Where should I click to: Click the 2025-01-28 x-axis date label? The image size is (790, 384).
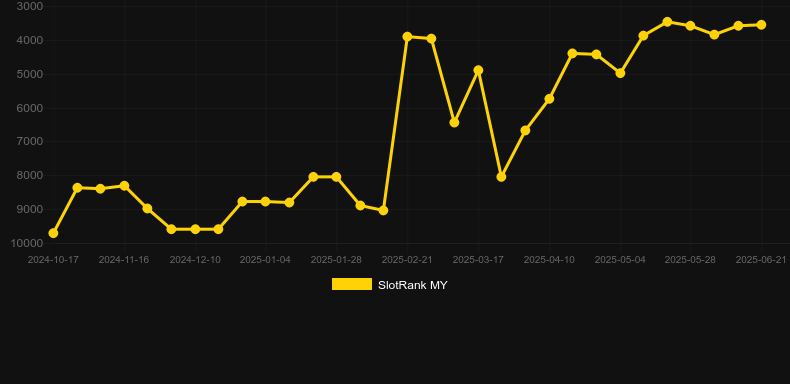point(336,260)
